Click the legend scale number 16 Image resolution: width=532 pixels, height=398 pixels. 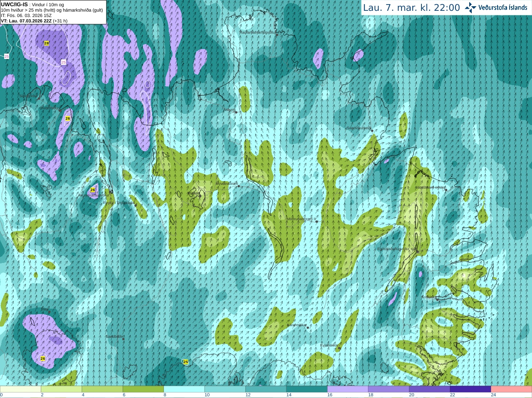coord(330,395)
